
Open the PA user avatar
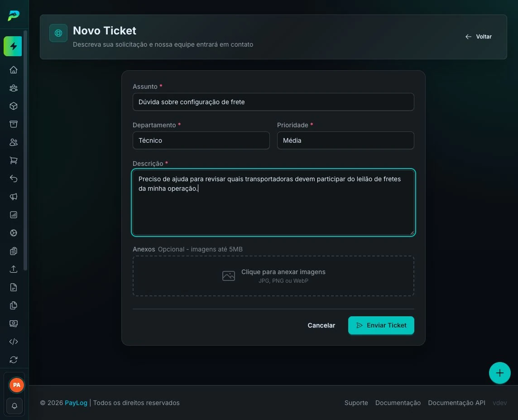pos(16,385)
